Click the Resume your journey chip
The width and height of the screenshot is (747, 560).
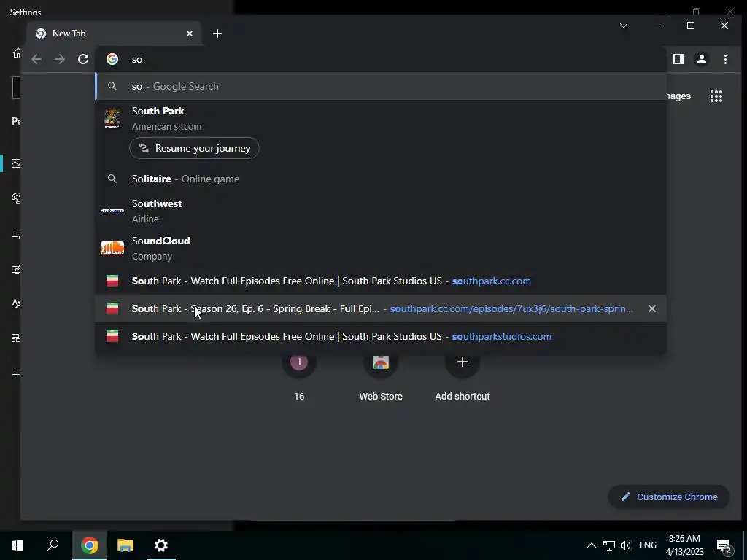[194, 148]
